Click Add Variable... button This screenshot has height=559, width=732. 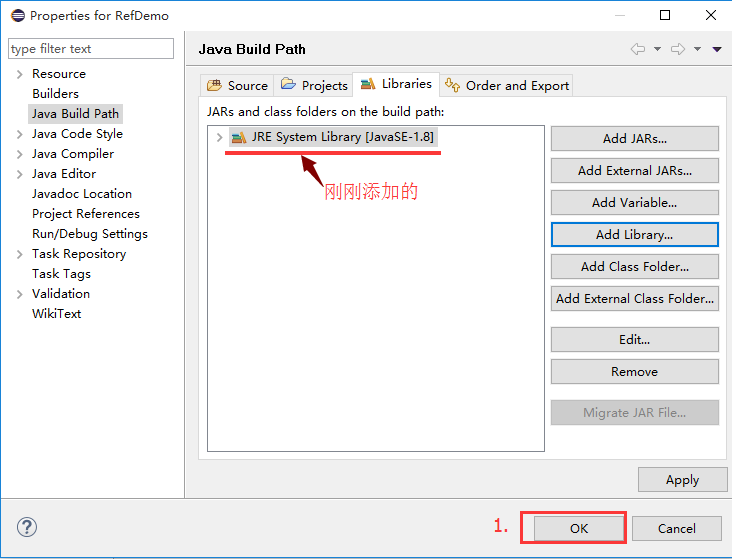pyautogui.click(x=634, y=202)
